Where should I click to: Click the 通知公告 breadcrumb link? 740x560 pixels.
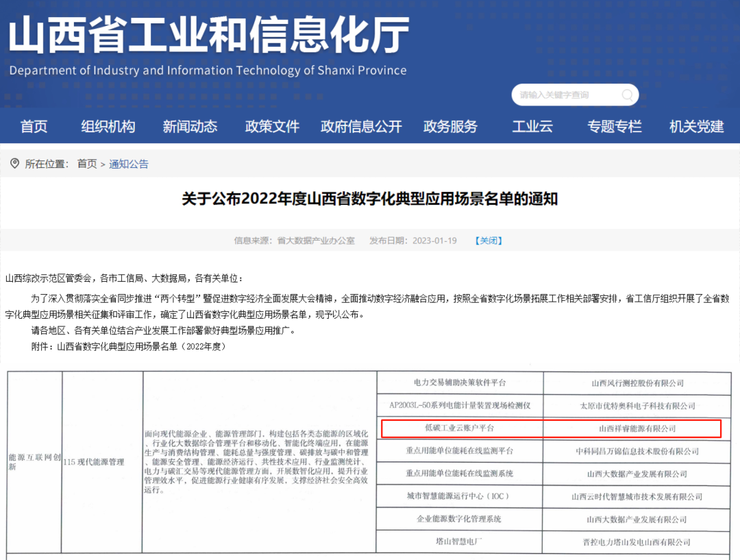129,164
